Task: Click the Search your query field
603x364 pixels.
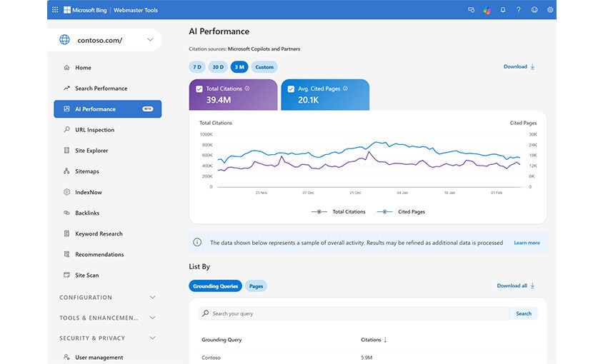Action: [x=357, y=313]
